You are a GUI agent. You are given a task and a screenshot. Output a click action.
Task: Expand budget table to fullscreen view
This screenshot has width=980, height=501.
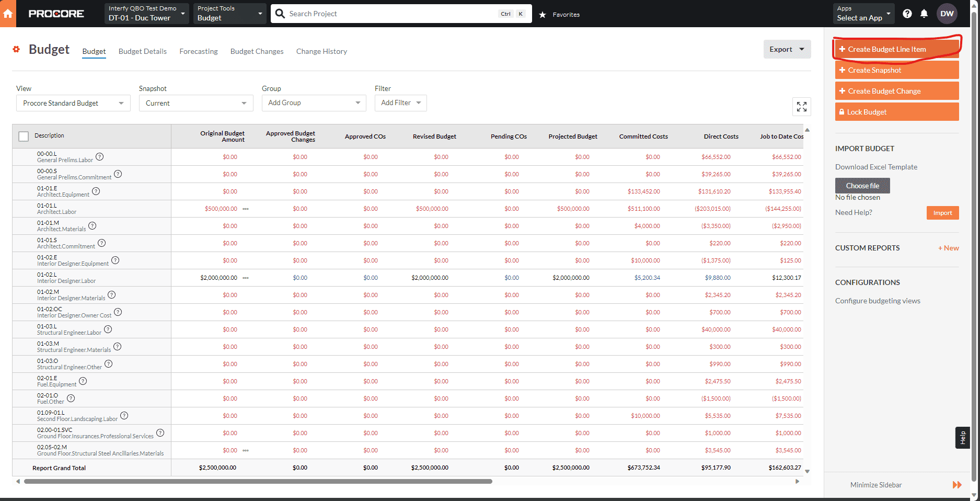tap(801, 107)
